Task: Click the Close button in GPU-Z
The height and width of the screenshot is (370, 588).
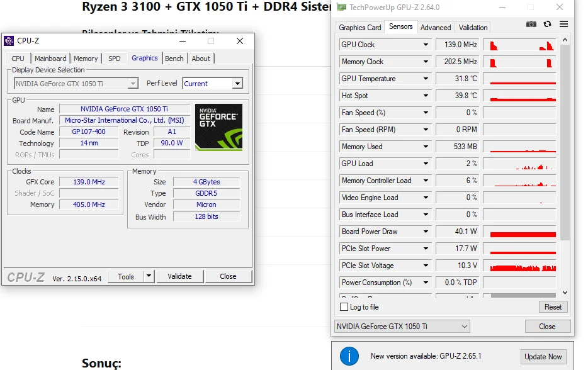Action: tap(547, 326)
